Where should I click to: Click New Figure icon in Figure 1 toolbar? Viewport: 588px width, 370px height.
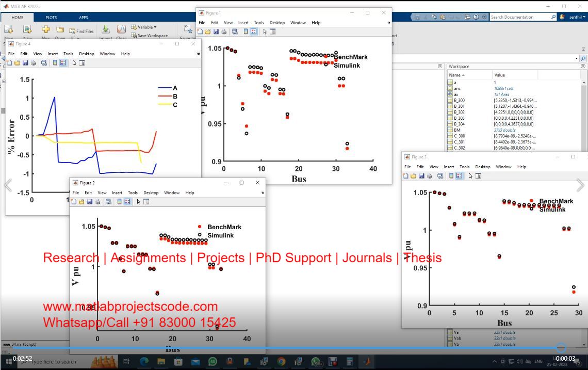tap(200, 32)
